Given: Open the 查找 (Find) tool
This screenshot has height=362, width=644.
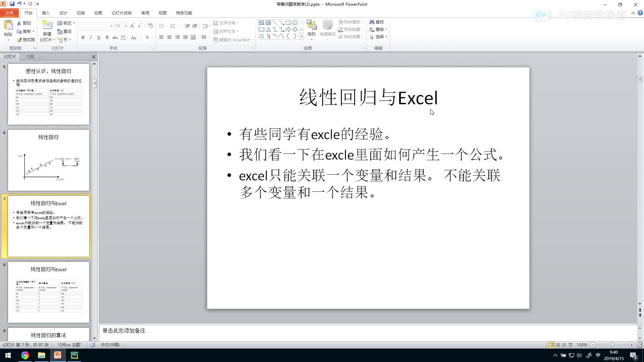Looking at the screenshot, I should pyautogui.click(x=378, y=22).
